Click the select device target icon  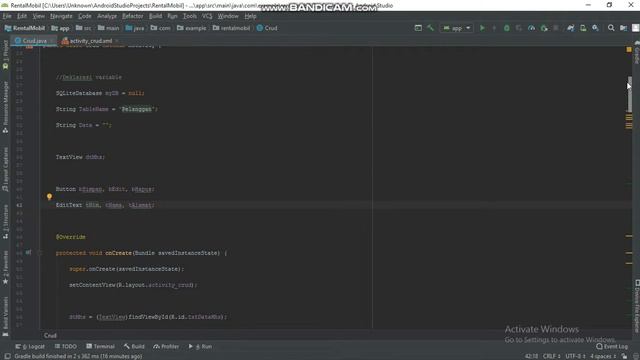pyautogui.click(x=418, y=28)
